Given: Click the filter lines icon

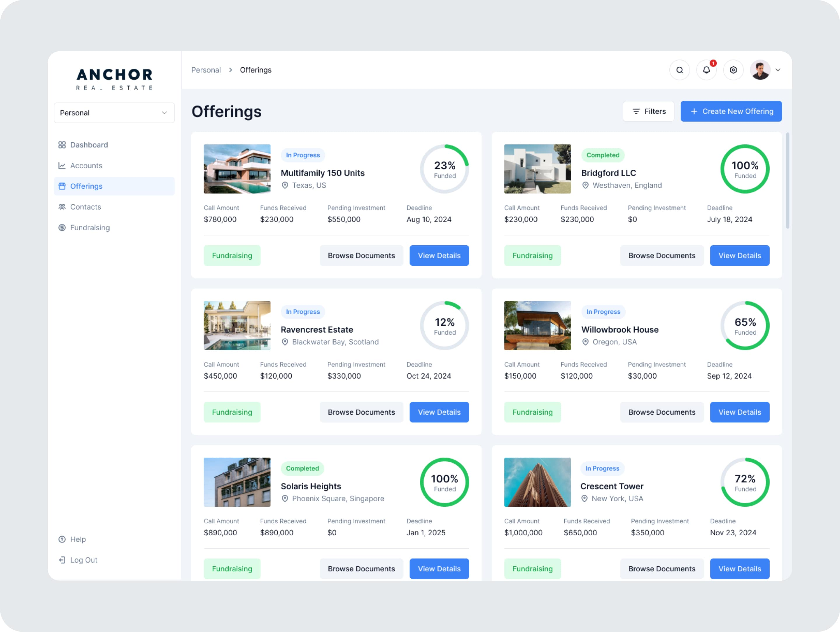Looking at the screenshot, I should (636, 111).
